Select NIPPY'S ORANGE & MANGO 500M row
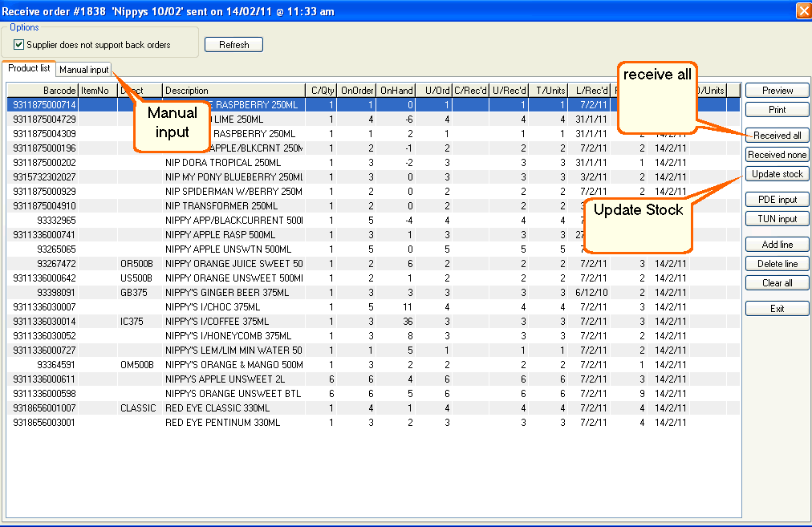Screen dimensions: 812x527 pyautogui.click(x=373, y=365)
